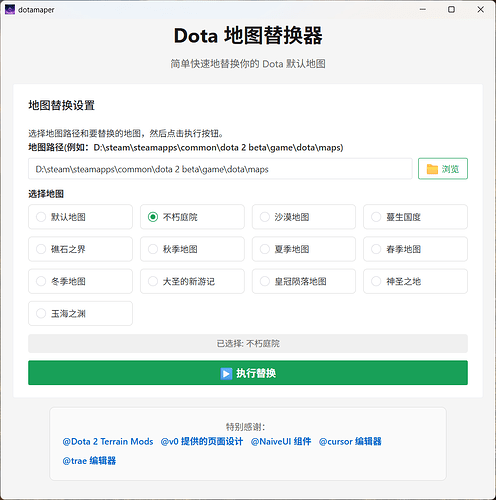Image resolution: width=496 pixels, height=500 pixels.
Task: Select the 皇冠陨落地图 radio option
Action: point(304,281)
